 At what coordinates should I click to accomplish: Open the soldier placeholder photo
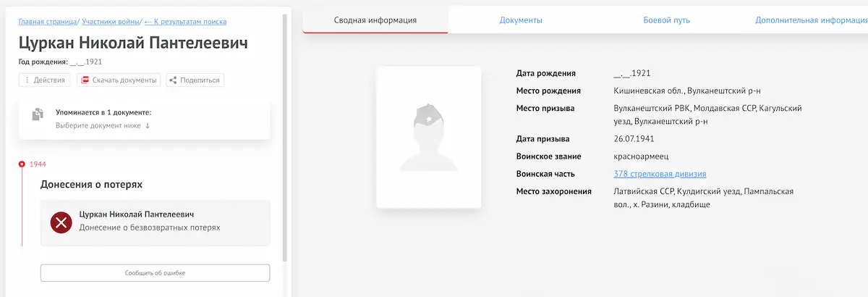tap(429, 137)
